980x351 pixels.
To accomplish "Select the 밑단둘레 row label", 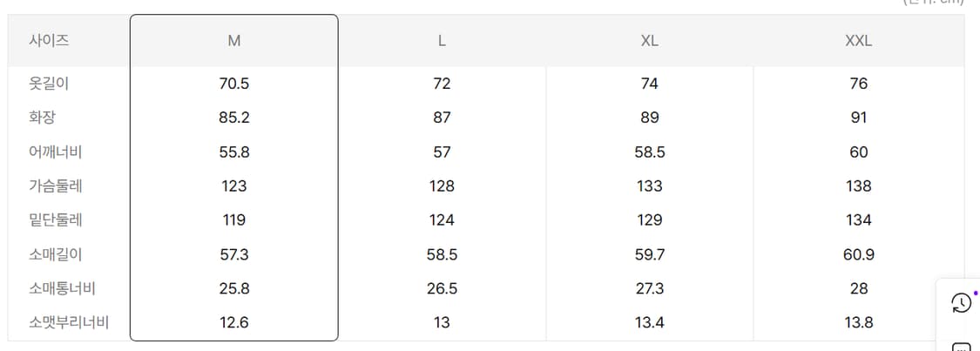I will [x=56, y=219].
